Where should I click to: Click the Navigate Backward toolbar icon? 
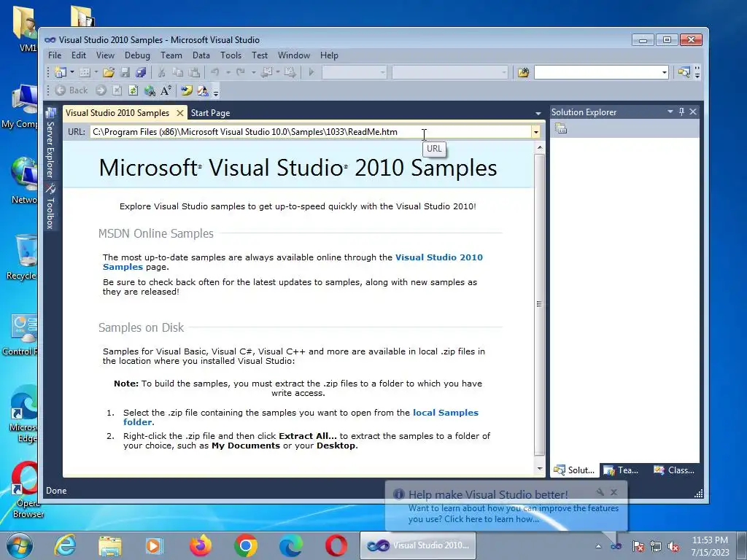267,72
